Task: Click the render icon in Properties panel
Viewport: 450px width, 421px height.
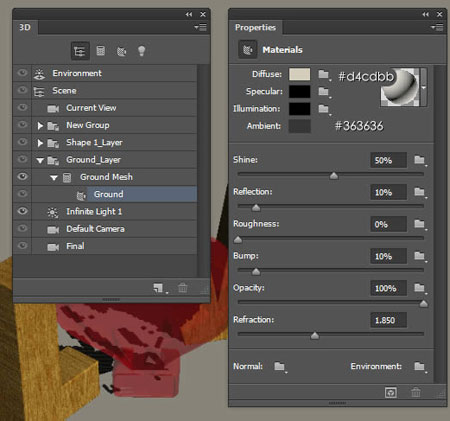Action: coord(391,392)
